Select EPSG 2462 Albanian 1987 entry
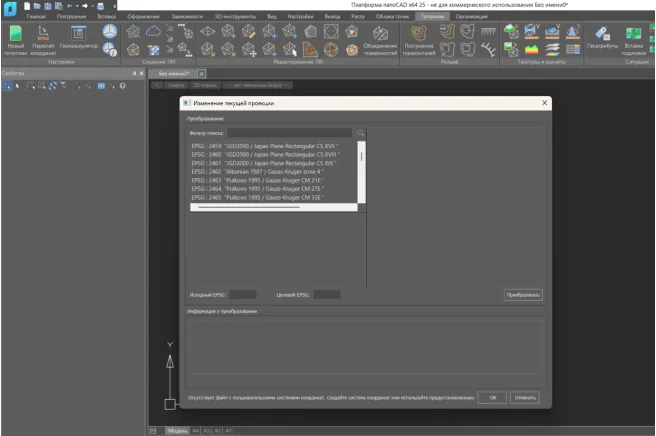Image resolution: width=656 pixels, height=436 pixels. 258,171
